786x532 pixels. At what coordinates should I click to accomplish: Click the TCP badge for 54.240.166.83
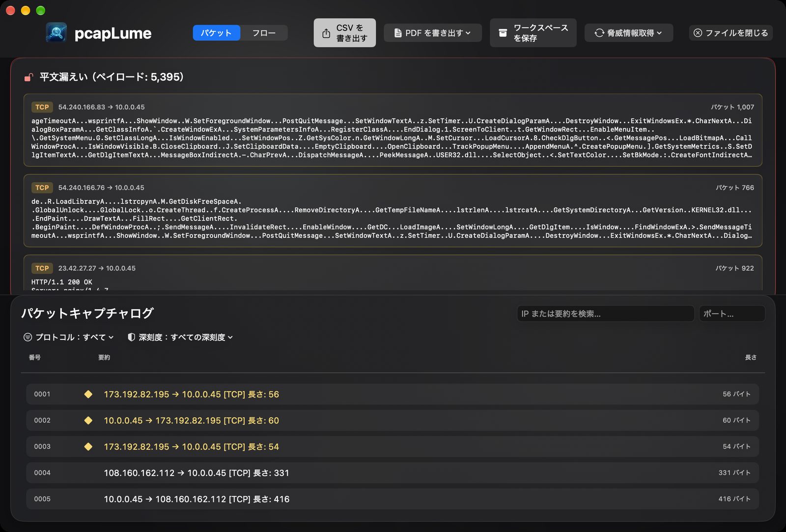(42, 107)
